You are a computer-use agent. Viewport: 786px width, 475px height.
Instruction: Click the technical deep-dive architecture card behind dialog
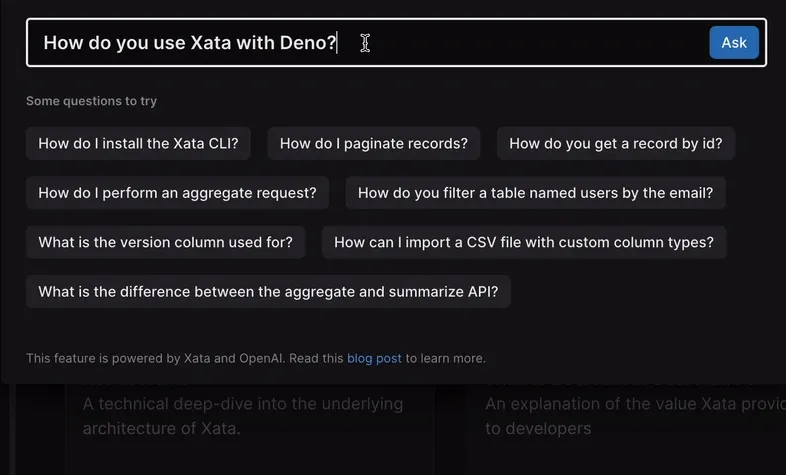242,417
